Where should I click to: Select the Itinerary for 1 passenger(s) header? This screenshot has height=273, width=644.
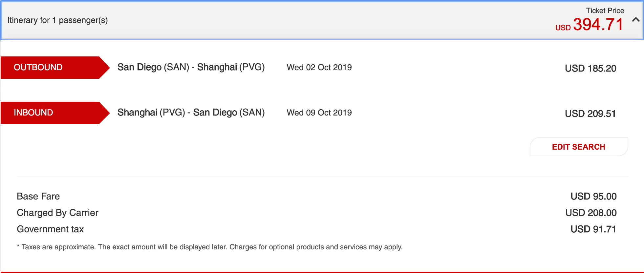pyautogui.click(x=57, y=20)
